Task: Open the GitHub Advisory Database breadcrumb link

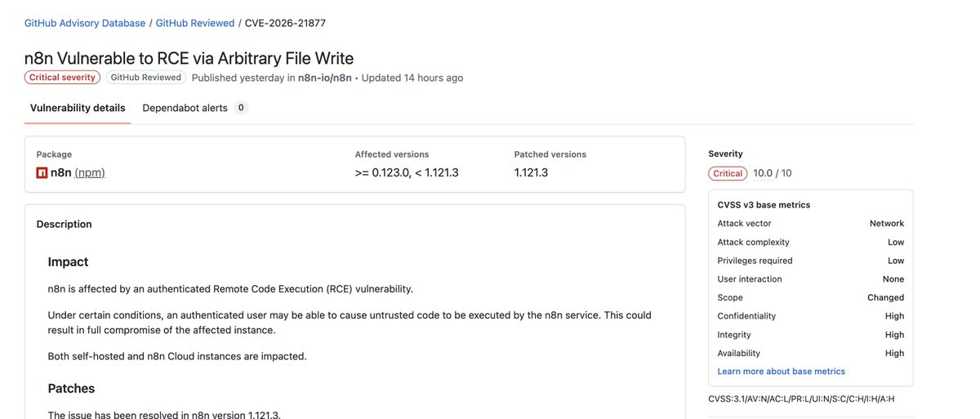Action: pos(85,23)
